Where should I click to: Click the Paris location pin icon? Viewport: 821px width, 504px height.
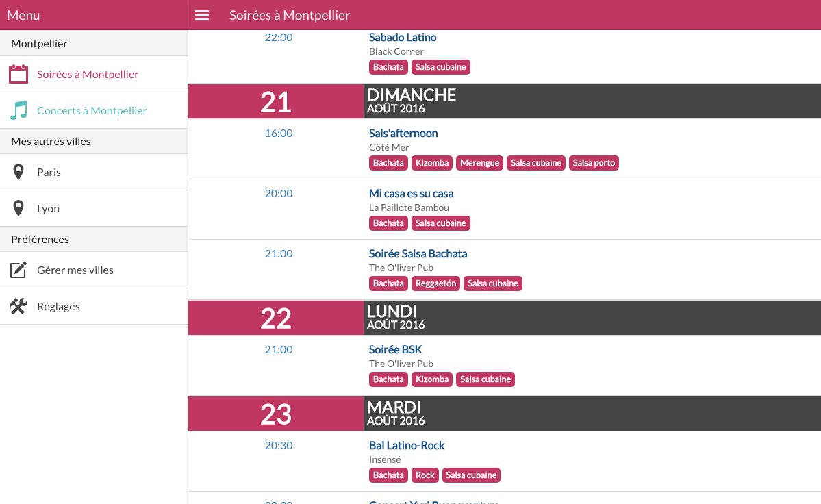point(18,172)
